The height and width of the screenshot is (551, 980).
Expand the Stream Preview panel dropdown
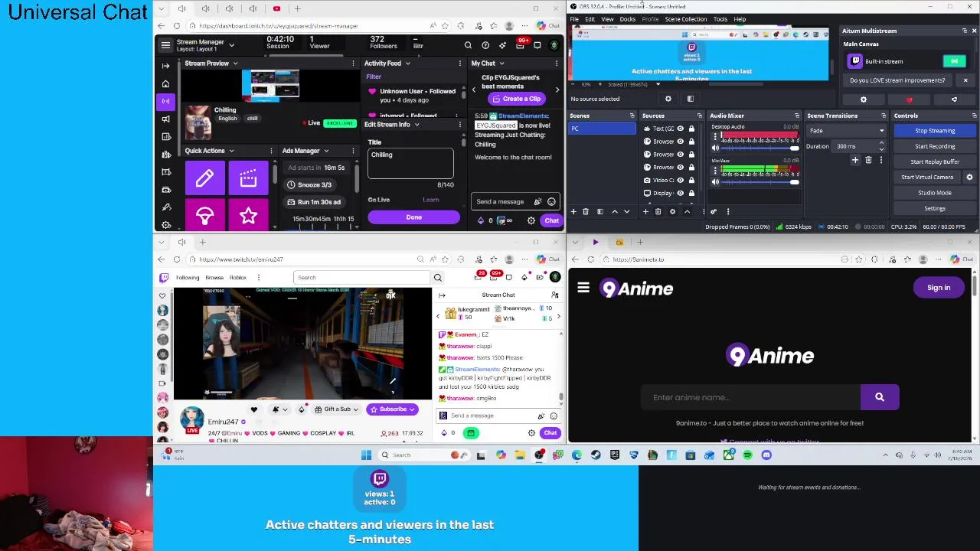[235, 64]
